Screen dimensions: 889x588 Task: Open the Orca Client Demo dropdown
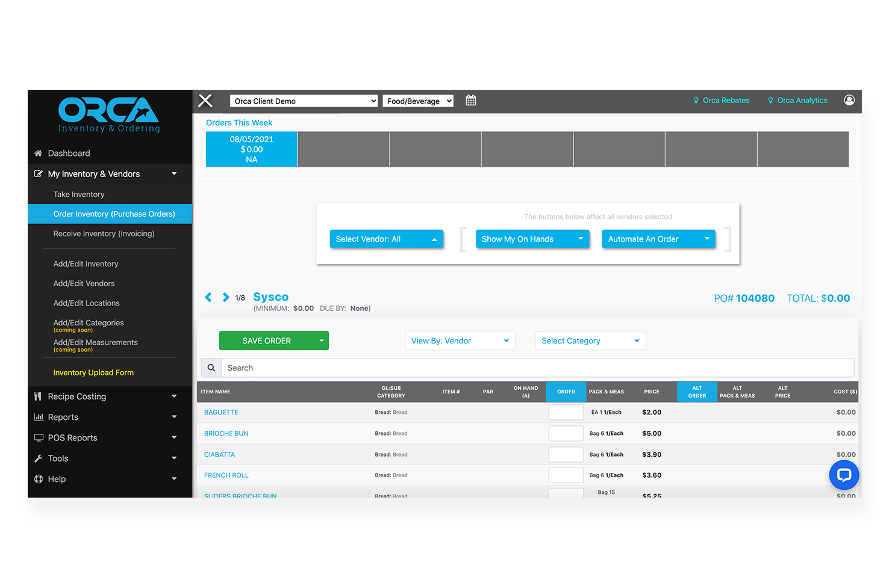coord(304,101)
